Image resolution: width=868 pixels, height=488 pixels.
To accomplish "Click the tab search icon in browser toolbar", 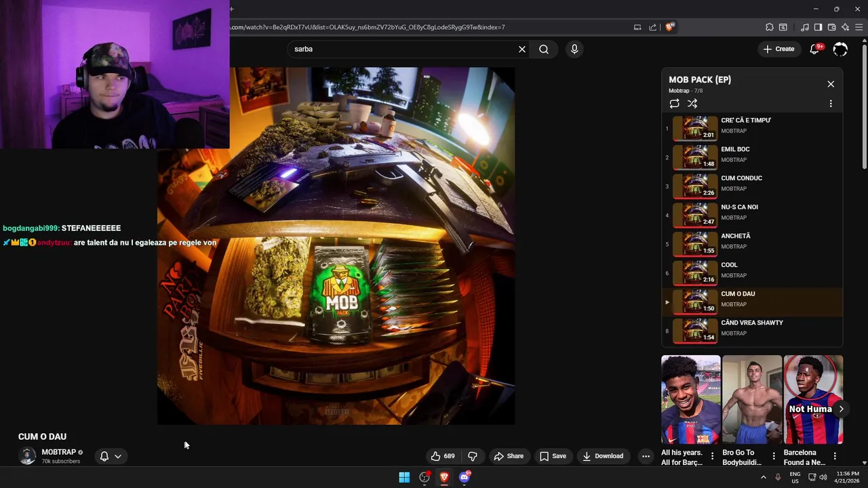I will [783, 27].
